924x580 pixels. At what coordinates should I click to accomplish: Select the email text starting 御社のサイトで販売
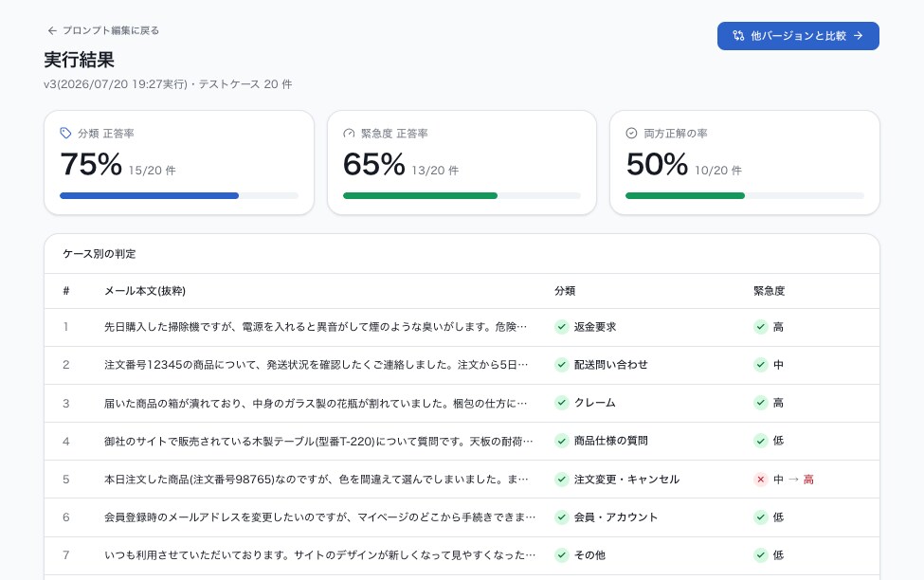tap(318, 441)
